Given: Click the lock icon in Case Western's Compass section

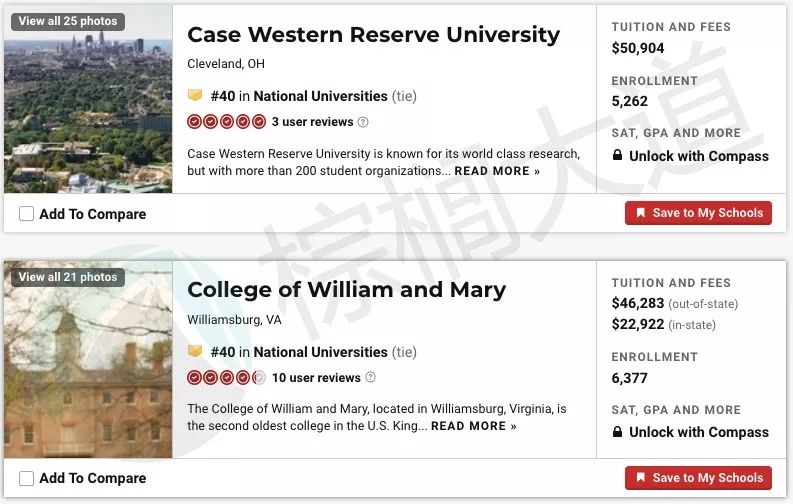Looking at the screenshot, I should click(617, 155).
